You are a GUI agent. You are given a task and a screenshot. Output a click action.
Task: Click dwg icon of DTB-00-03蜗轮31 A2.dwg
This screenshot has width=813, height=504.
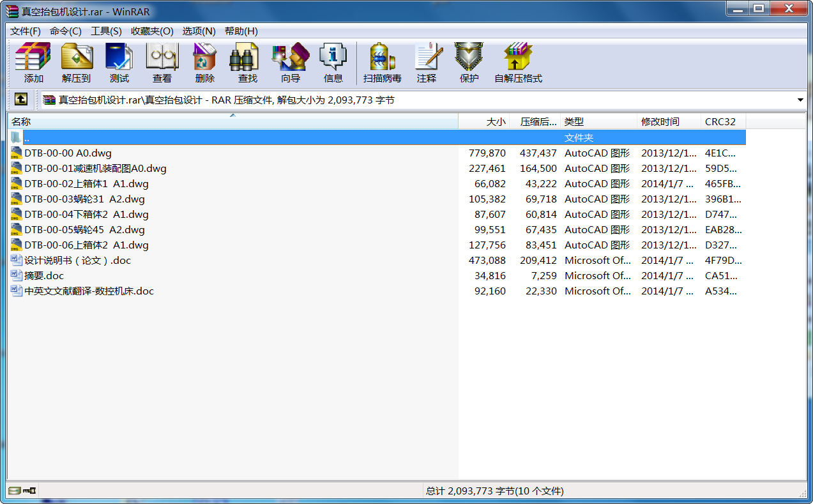click(17, 199)
